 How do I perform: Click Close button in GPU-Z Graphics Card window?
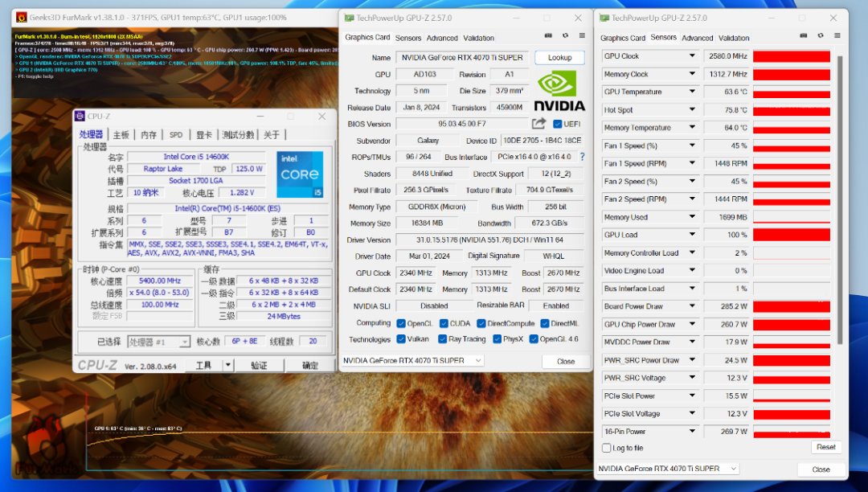click(566, 362)
